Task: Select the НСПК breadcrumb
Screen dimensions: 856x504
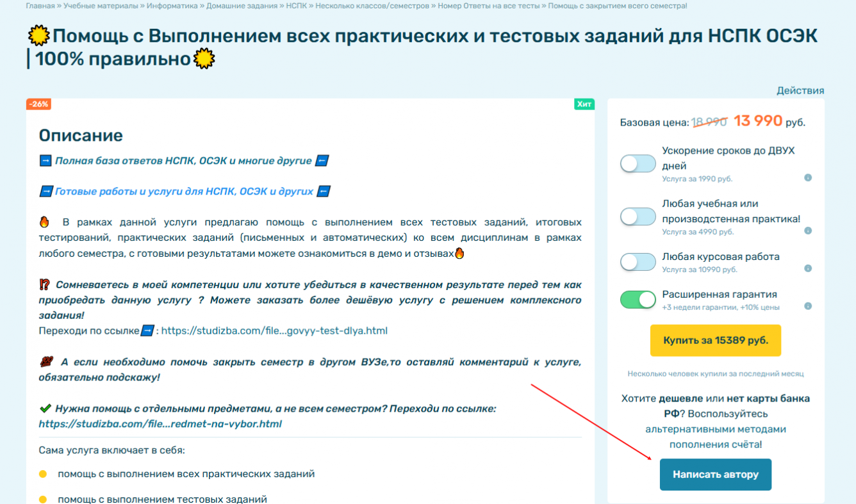Action: coord(297,6)
